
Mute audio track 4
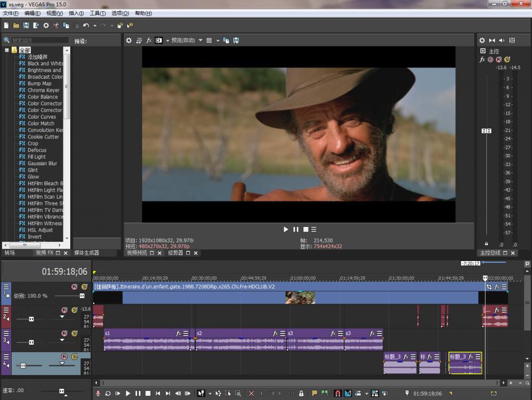(64, 356)
